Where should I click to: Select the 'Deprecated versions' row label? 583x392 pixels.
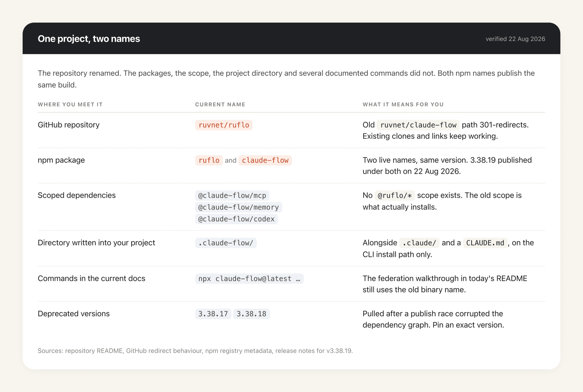click(74, 314)
